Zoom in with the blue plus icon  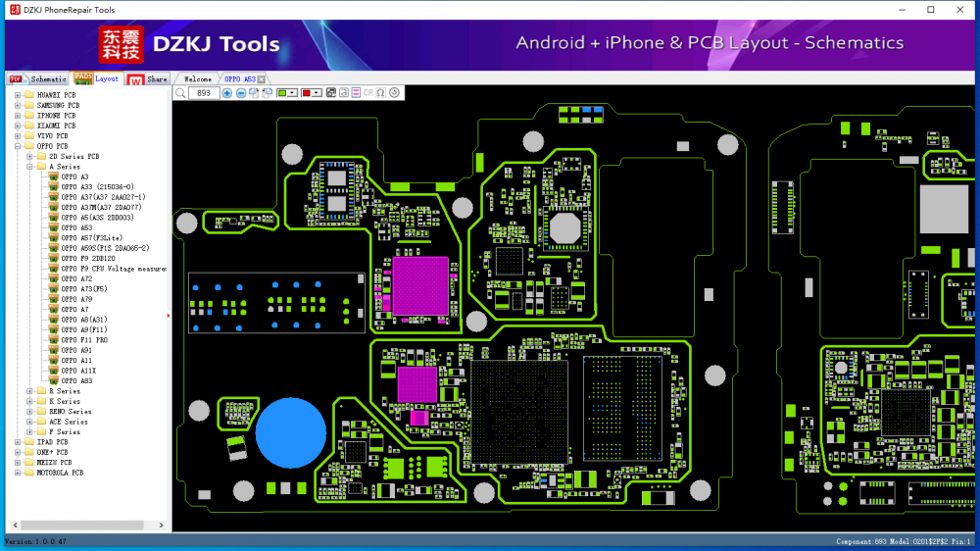click(x=227, y=93)
